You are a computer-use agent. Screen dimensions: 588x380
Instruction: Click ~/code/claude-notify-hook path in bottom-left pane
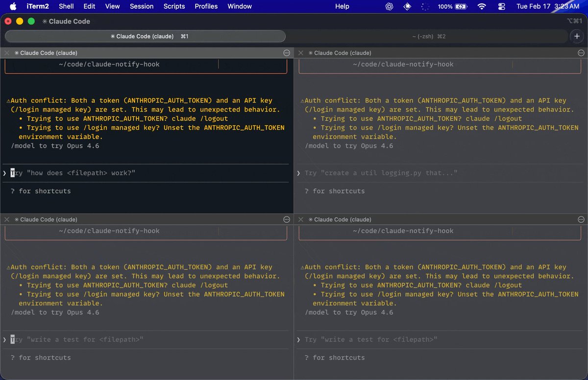(109, 231)
